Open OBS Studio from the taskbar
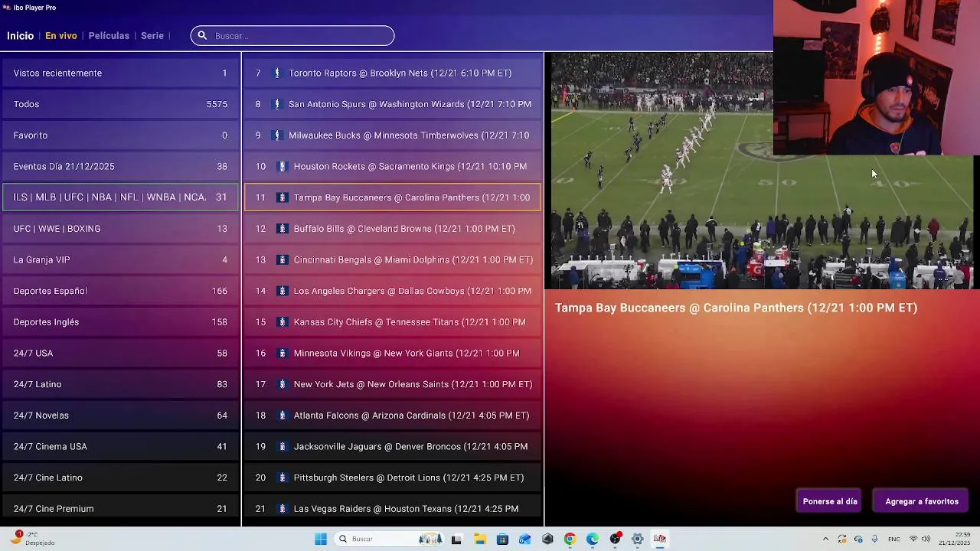Screen dimensions: 980x551 tap(615, 540)
